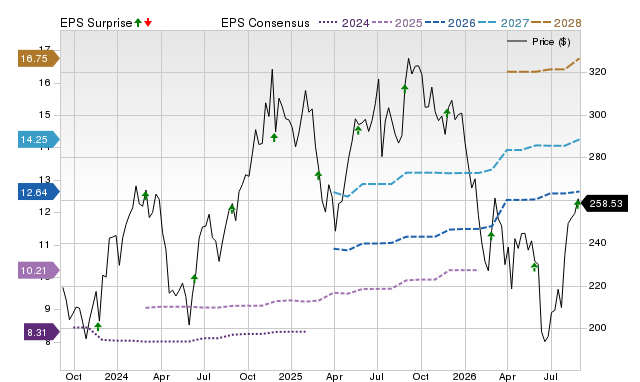
Task: Select the brown 16.75 EPS value tag
Action: [x=38, y=58]
